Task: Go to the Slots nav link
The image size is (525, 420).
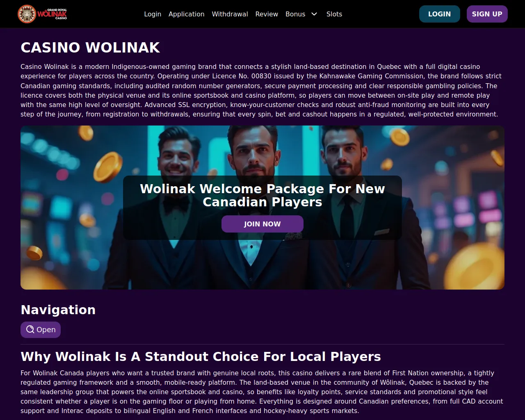Action: point(334,14)
